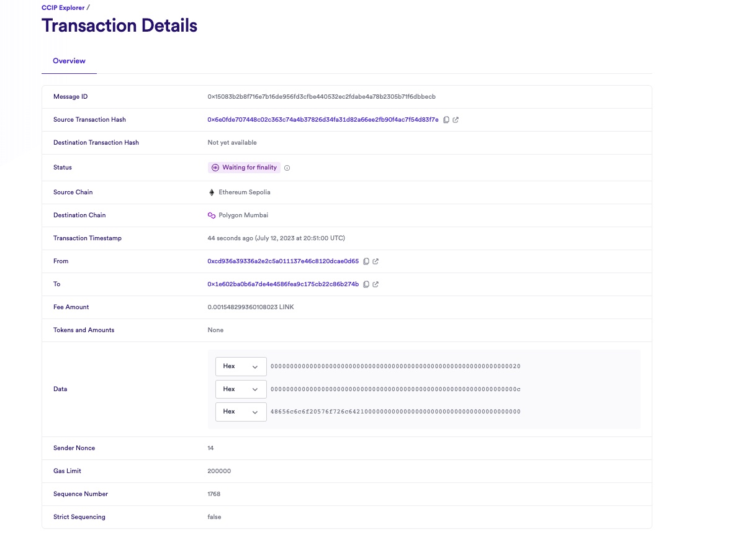Click the Fee Amount label
This screenshot has width=756, height=542.
point(71,307)
